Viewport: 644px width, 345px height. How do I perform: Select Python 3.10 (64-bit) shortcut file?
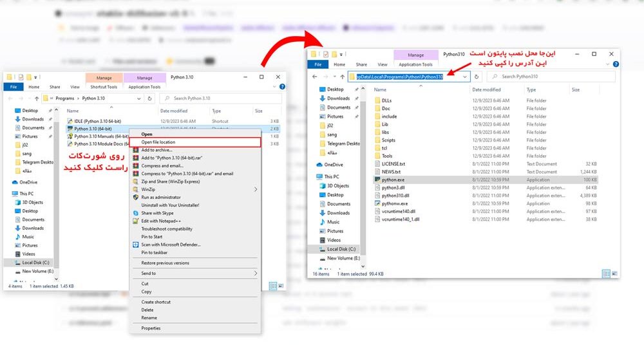point(93,129)
